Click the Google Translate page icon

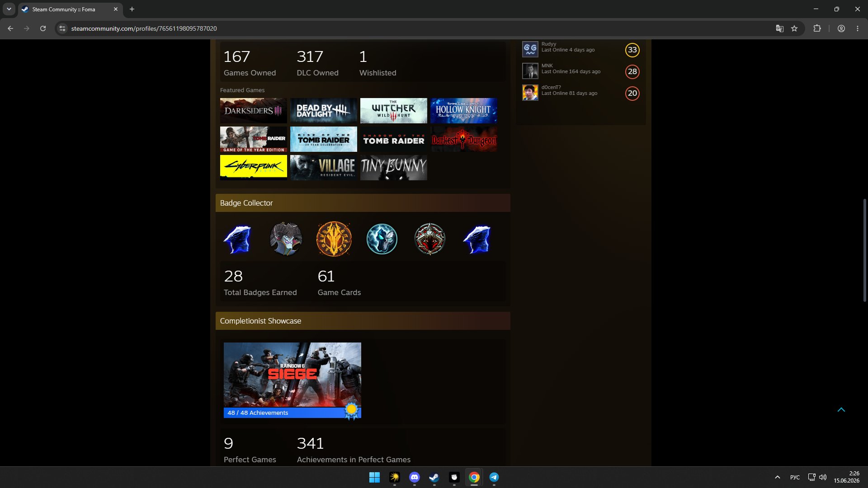pos(779,28)
